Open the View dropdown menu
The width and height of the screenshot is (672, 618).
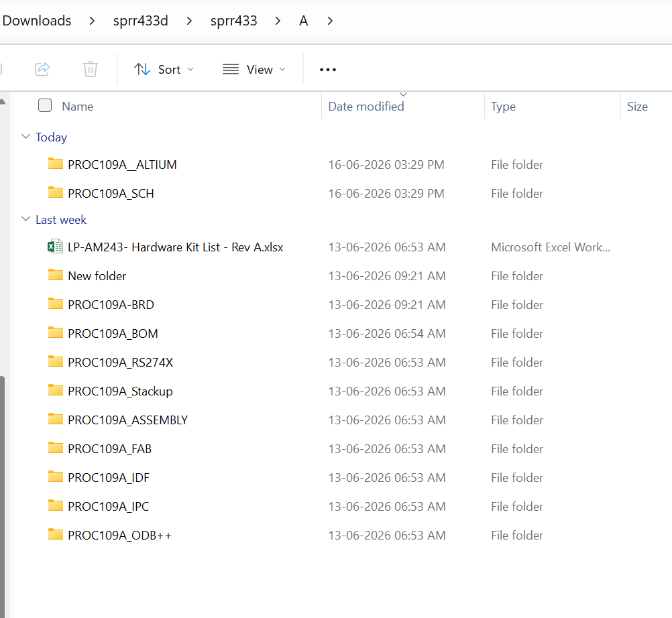point(254,70)
